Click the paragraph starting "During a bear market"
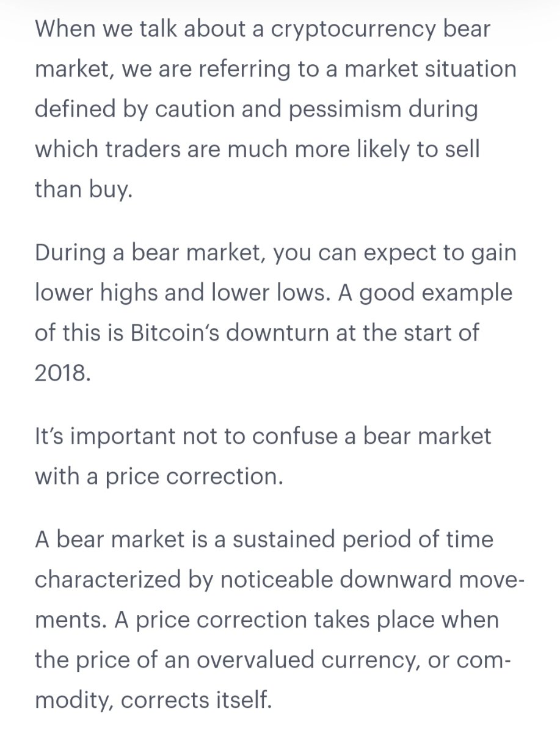560x733 pixels. 275,312
